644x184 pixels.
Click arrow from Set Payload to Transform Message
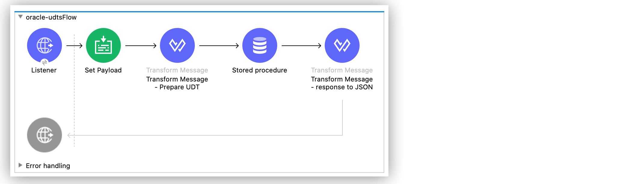141,46
